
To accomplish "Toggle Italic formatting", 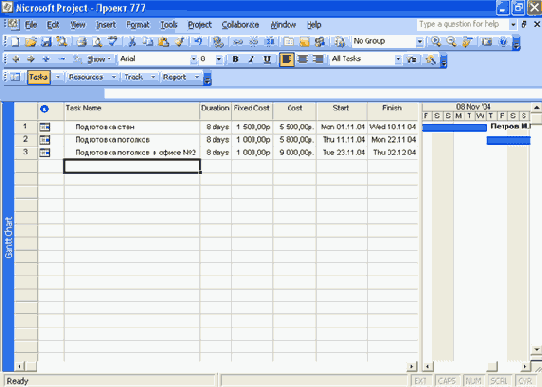I will pyautogui.click(x=251, y=59).
